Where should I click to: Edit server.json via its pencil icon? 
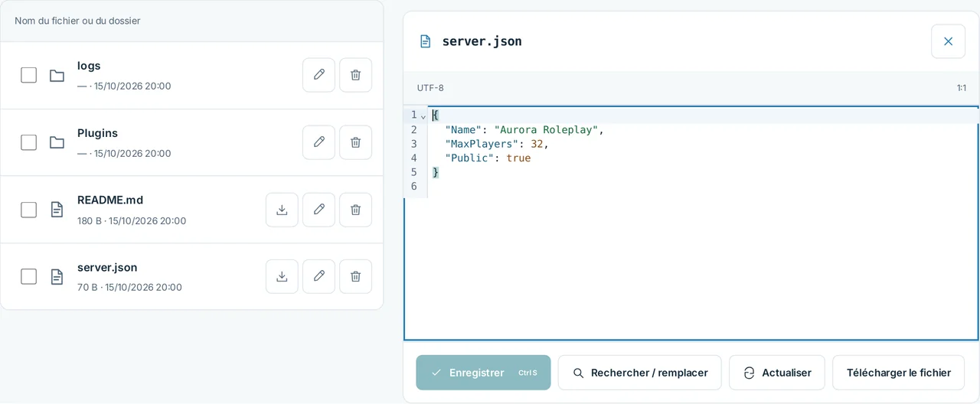click(x=318, y=276)
